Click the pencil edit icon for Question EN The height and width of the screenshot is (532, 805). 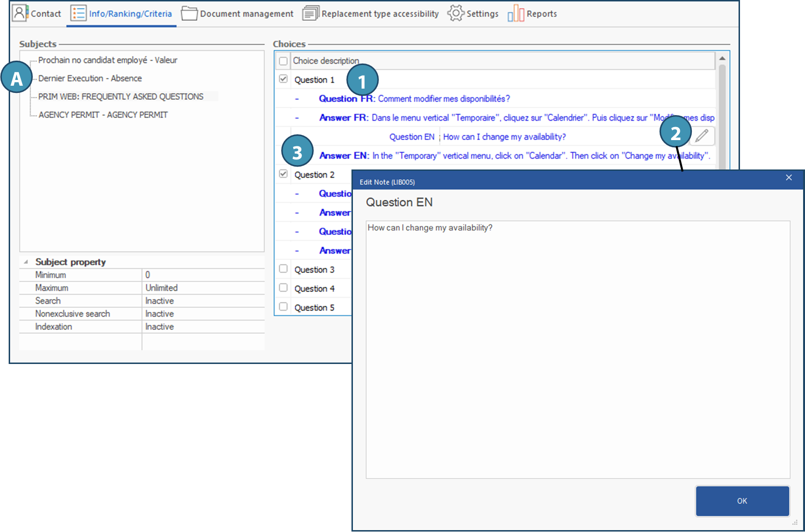tap(702, 136)
